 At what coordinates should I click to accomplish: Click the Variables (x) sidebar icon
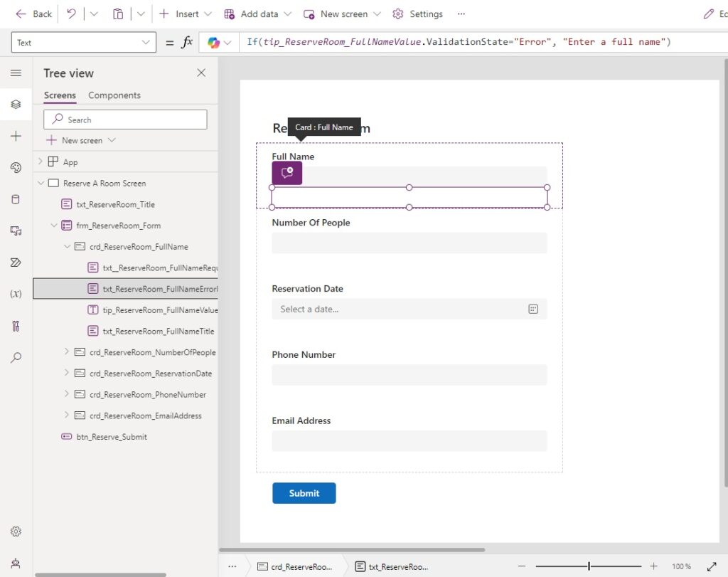pos(16,294)
